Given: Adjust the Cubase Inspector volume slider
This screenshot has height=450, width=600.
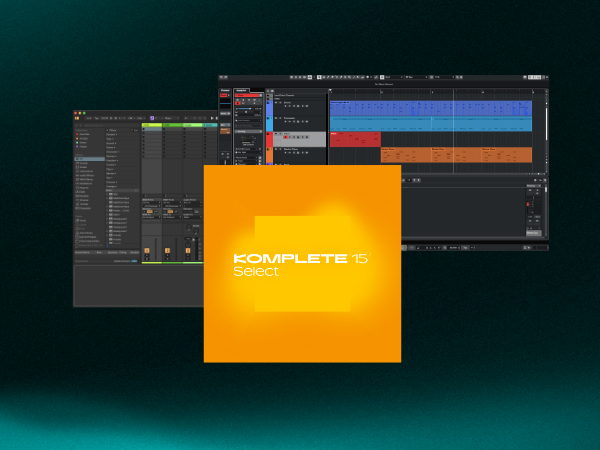Looking at the screenshot, I should [x=245, y=109].
